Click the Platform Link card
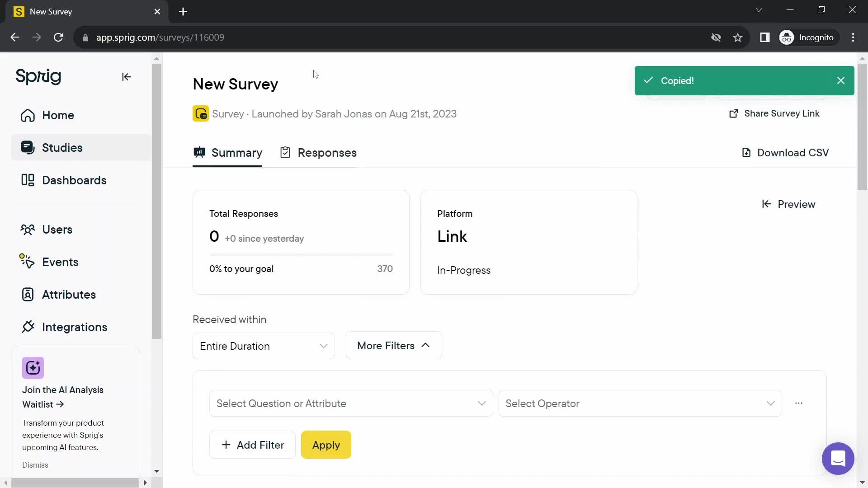This screenshot has height=488, width=868. tap(529, 242)
